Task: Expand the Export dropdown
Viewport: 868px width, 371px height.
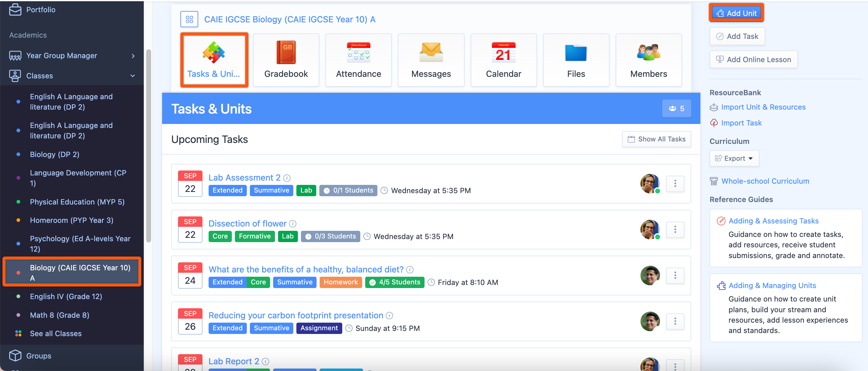Action: click(x=734, y=159)
